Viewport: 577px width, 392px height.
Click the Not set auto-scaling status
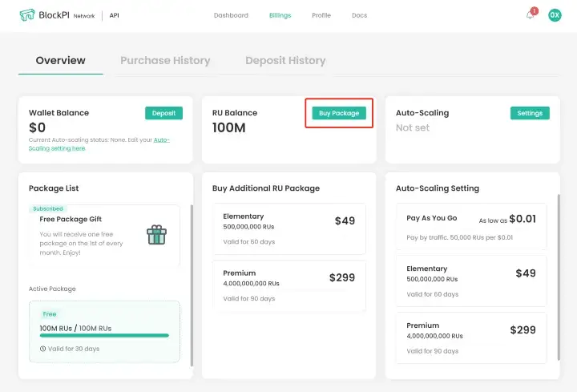pyautogui.click(x=413, y=127)
